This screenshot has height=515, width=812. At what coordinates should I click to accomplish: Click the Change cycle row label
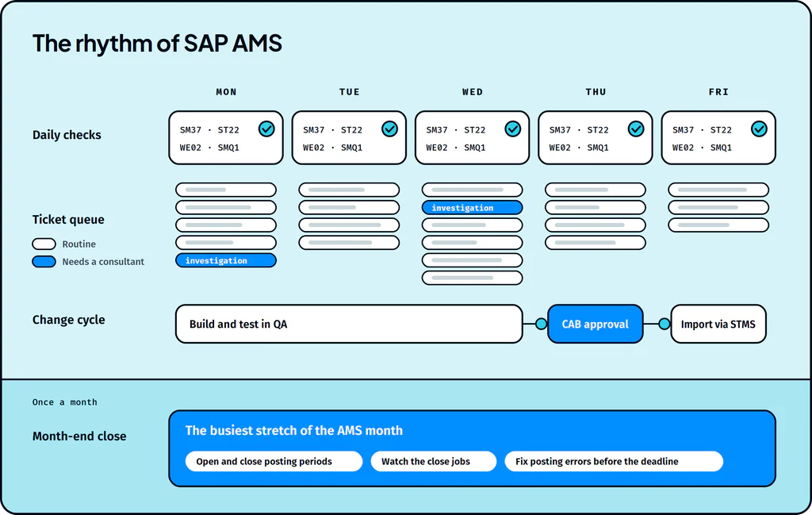click(x=69, y=320)
